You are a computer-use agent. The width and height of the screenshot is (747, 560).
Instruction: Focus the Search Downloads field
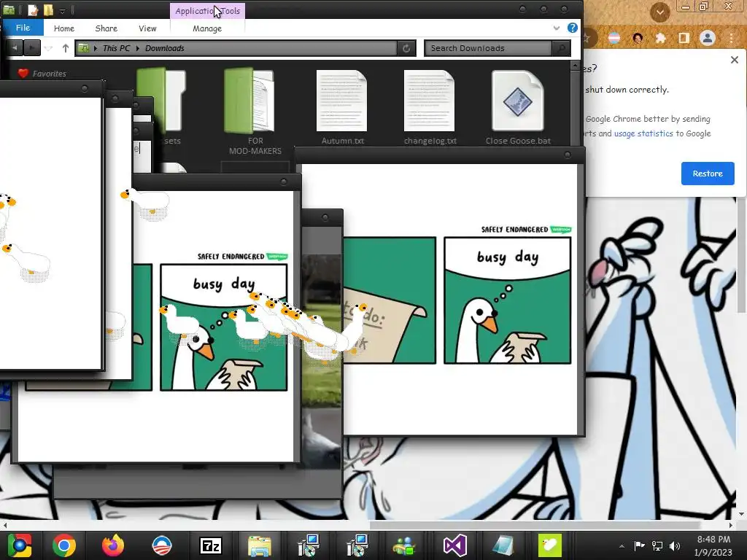pyautogui.click(x=488, y=48)
